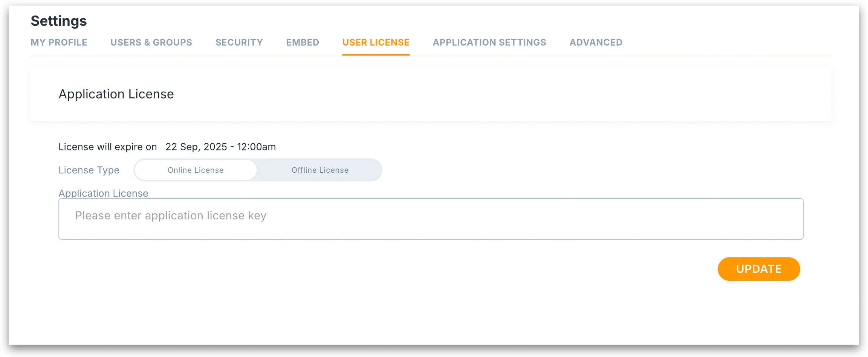The width and height of the screenshot is (868, 357).
Task: Click the License Type label
Action: [89, 170]
